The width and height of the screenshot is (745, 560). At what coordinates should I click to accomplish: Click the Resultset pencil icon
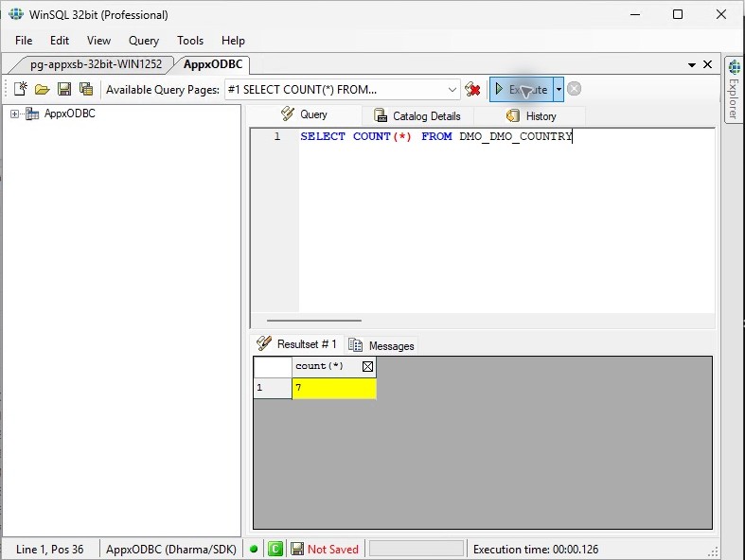point(264,343)
